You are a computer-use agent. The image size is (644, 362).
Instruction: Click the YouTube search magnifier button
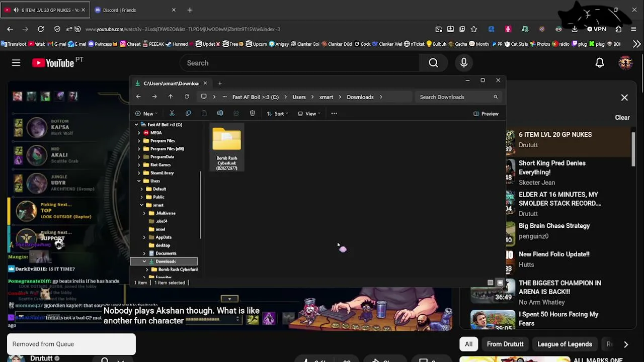click(433, 63)
